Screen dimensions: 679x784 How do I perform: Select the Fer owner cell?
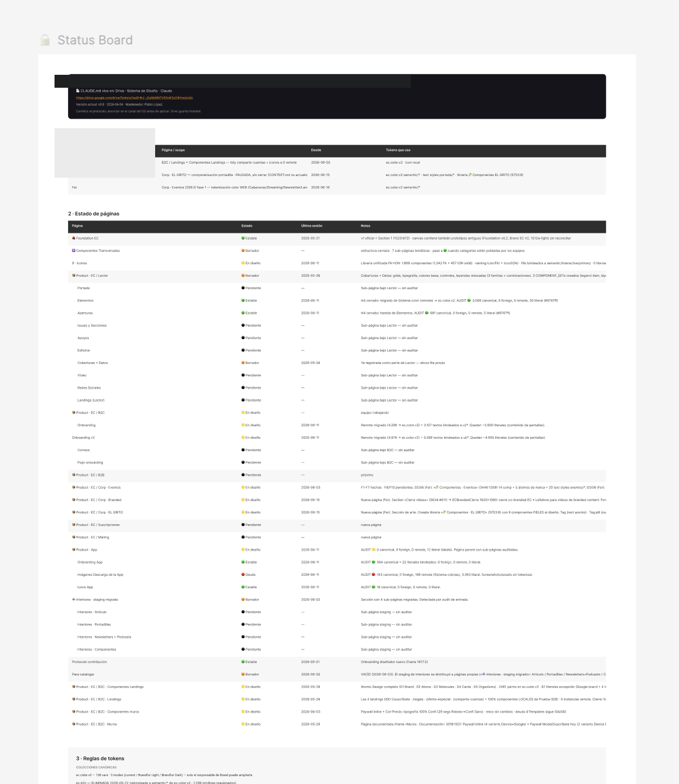tap(74, 187)
